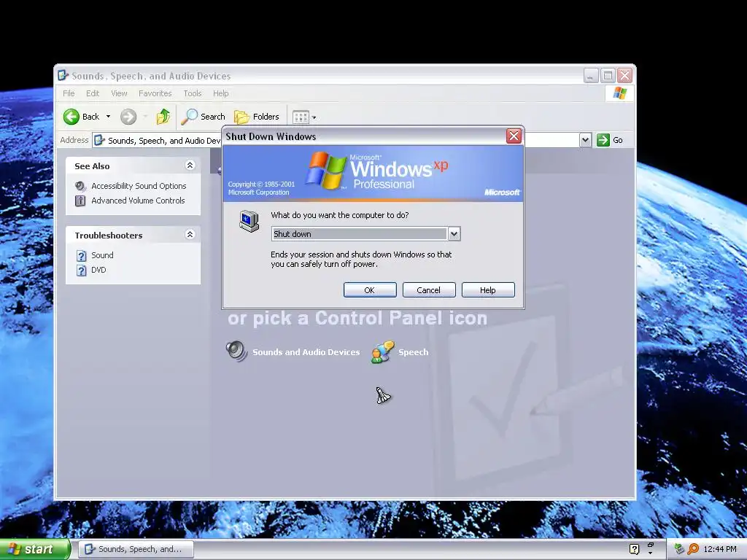Screen dimensions: 747x560
Task: Click the orange magnifier tray icon
Action: point(693,549)
